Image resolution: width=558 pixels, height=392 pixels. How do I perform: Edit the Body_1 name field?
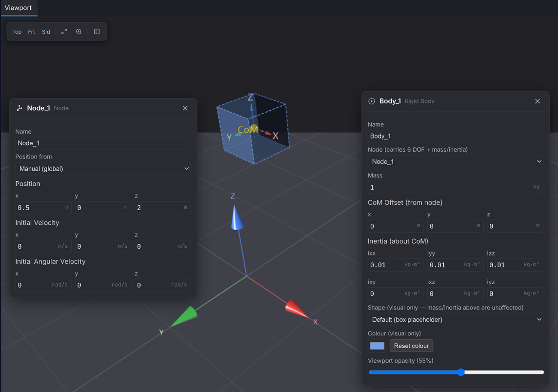pos(455,136)
